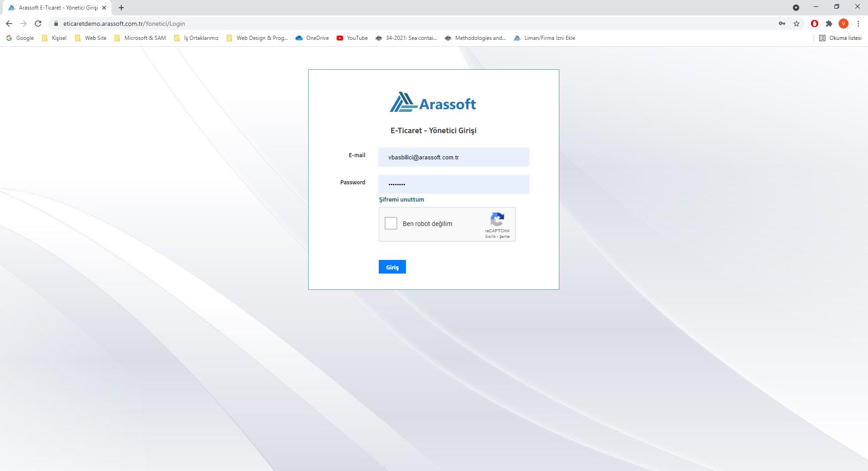Open the Methodologies and... bookmark
The image size is (868, 471).
pos(476,38)
